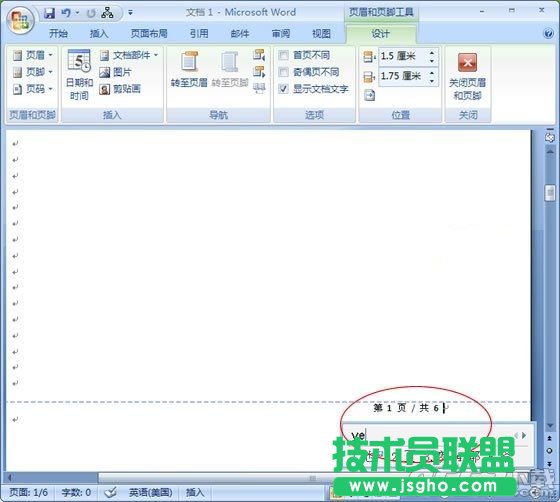Expand the 页眉 header dropdown

(32, 55)
